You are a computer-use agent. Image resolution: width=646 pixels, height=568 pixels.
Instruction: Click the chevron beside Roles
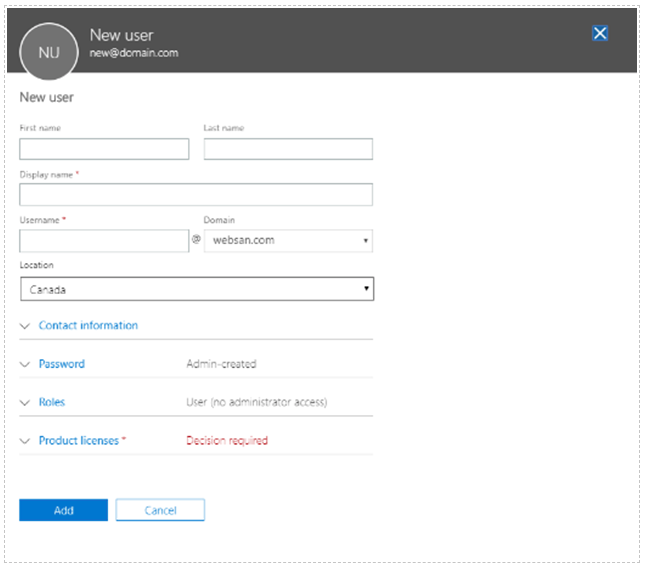point(25,403)
